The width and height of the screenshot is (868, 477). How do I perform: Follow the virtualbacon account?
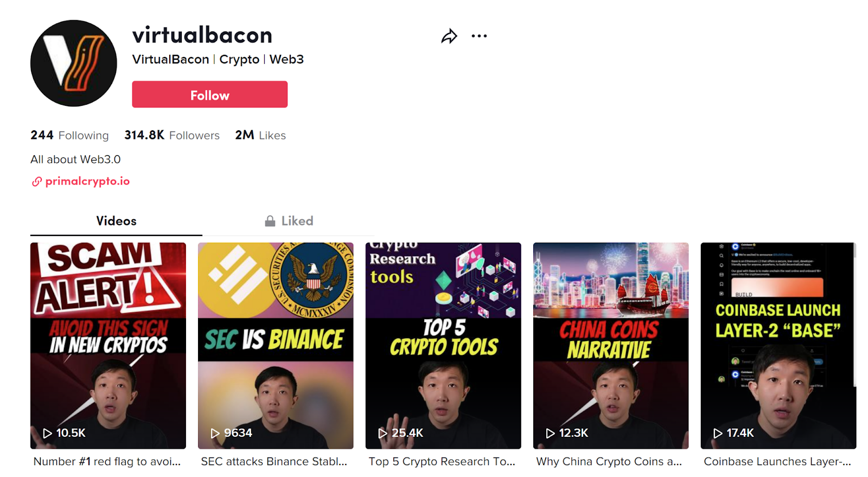(x=209, y=94)
